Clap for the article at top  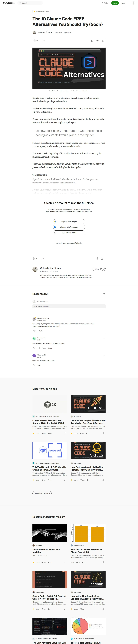[35, 40]
